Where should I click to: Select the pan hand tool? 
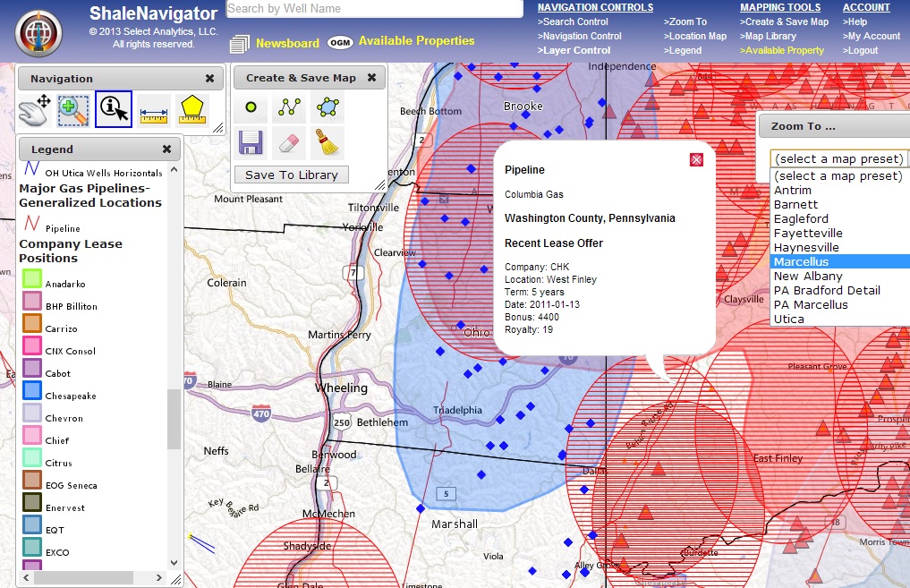35,110
